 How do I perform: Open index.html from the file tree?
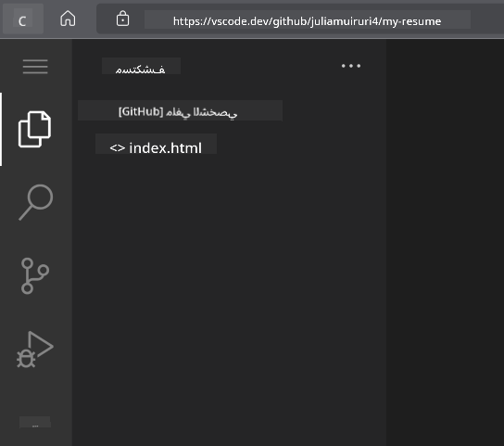156,147
